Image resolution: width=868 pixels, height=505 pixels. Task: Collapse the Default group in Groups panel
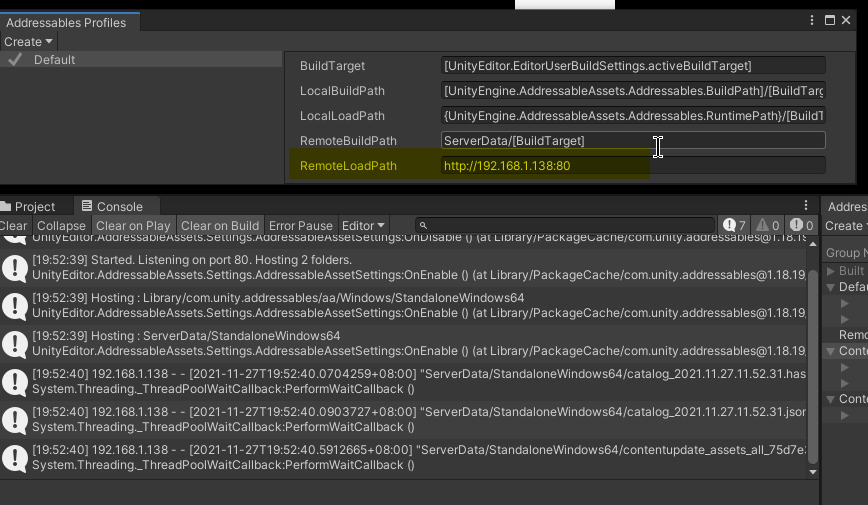(x=831, y=287)
